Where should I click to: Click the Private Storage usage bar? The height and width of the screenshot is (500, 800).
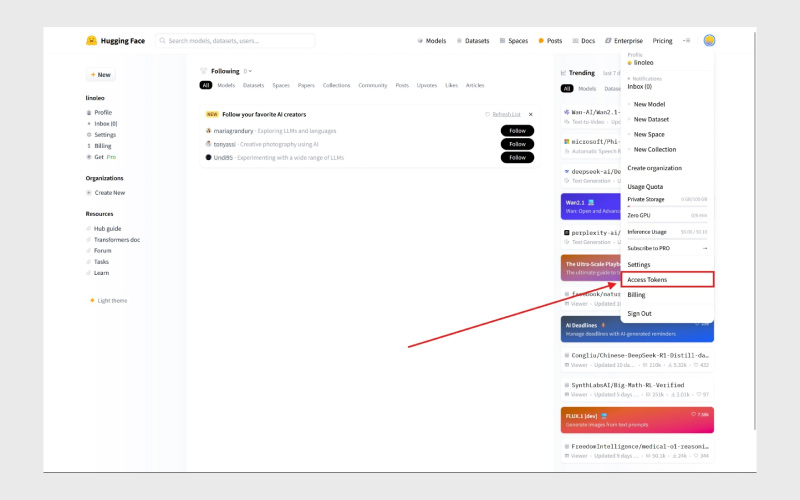pyautogui.click(x=667, y=206)
